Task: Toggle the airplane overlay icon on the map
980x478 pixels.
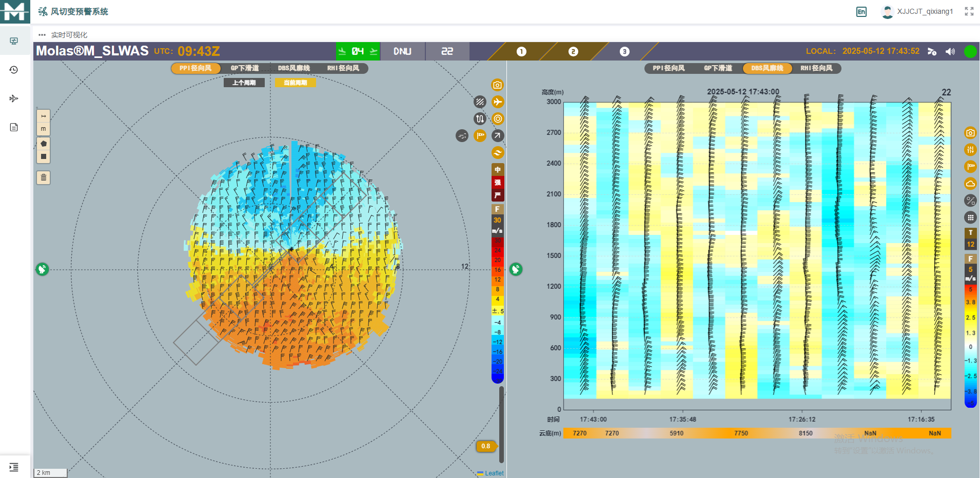Action: pos(497,102)
